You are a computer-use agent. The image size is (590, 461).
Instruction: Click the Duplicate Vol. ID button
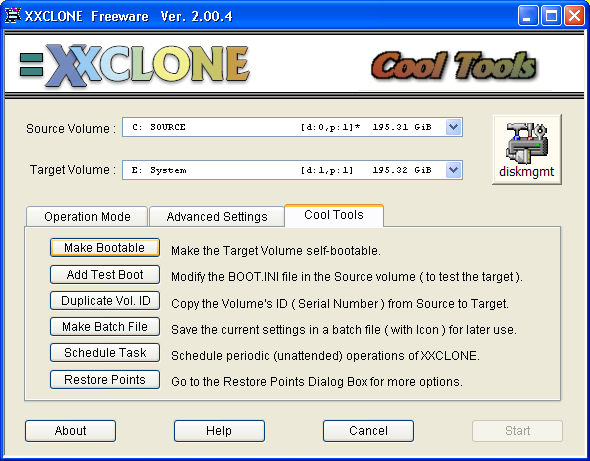pyautogui.click(x=105, y=301)
